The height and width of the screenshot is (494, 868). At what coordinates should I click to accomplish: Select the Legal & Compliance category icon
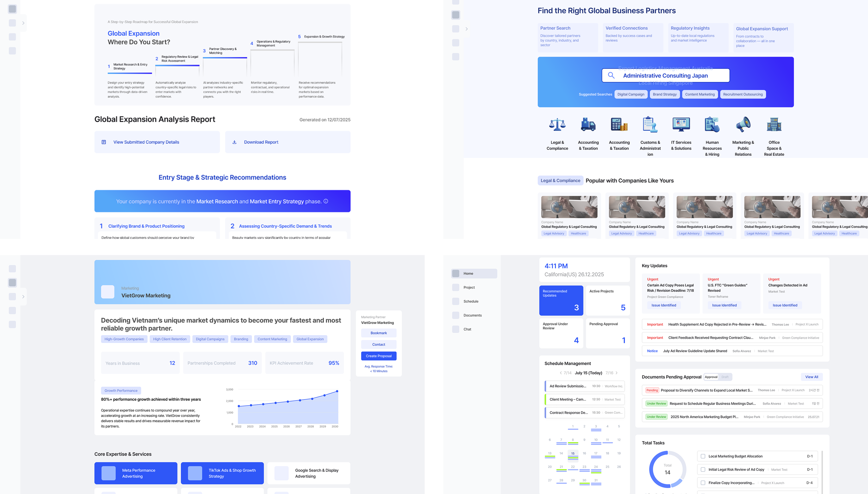(557, 125)
